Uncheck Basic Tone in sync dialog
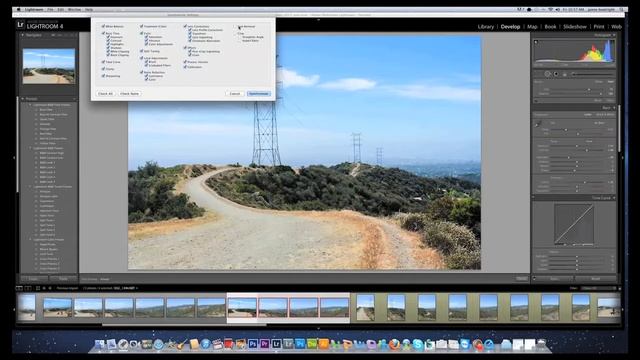This screenshot has width=640, height=360. (103, 33)
